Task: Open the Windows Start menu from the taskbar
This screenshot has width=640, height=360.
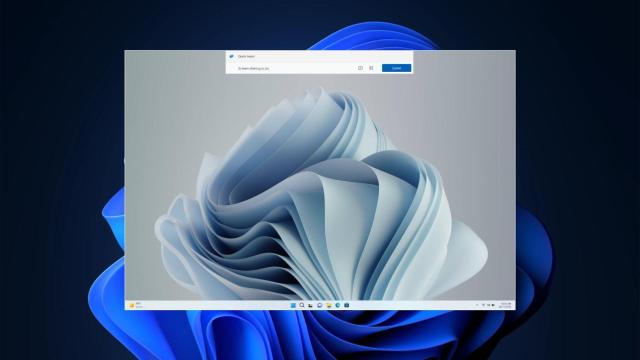Action: pyautogui.click(x=293, y=305)
